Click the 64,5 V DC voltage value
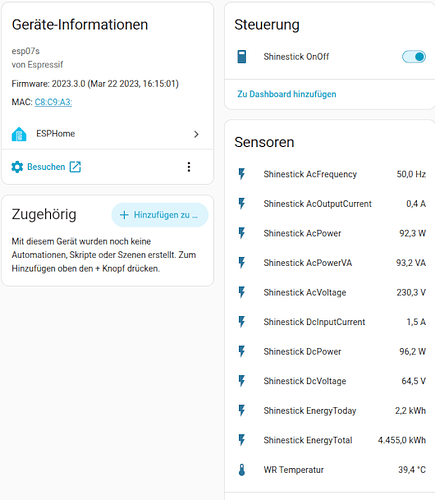The image size is (435, 500). (413, 381)
